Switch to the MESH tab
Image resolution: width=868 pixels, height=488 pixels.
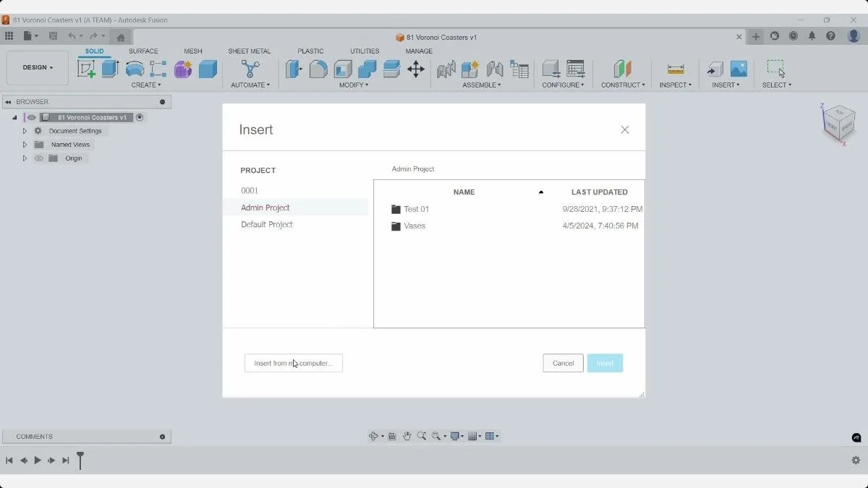(193, 51)
